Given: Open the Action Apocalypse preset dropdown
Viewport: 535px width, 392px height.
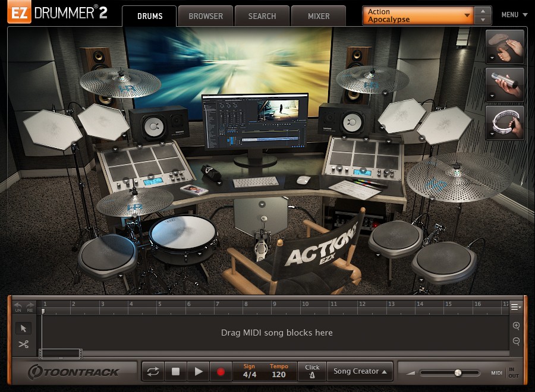Looking at the screenshot, I should (418, 15).
